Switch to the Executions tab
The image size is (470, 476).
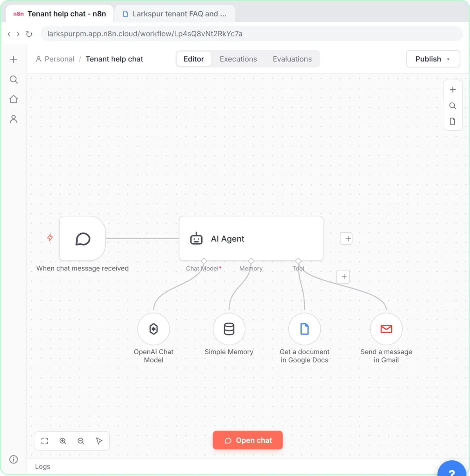(238, 59)
